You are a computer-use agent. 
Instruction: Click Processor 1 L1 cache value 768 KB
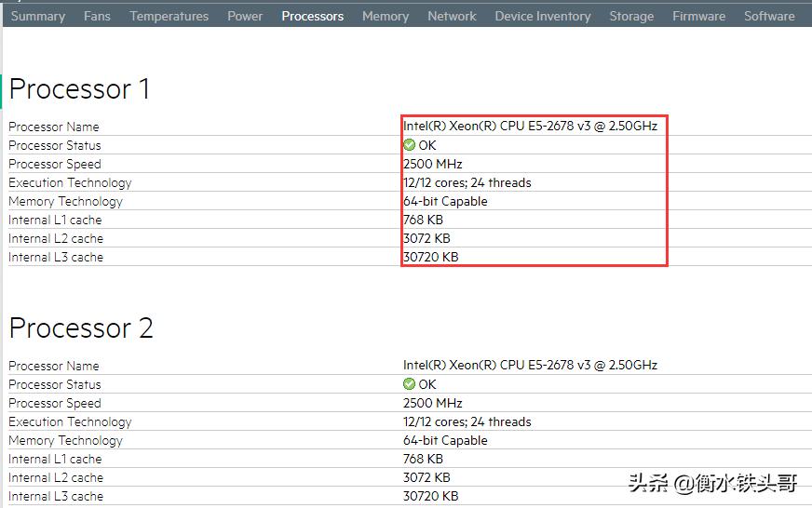tap(423, 220)
